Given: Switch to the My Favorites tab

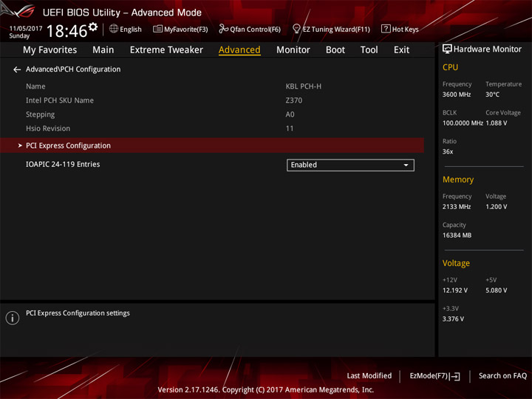Looking at the screenshot, I should tap(50, 50).
